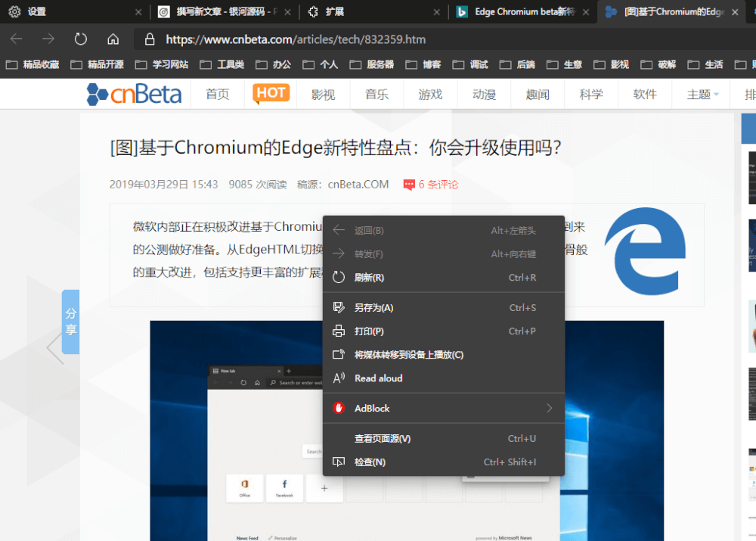Click the 分享 share side button
This screenshot has height=541, width=756.
[x=71, y=322]
